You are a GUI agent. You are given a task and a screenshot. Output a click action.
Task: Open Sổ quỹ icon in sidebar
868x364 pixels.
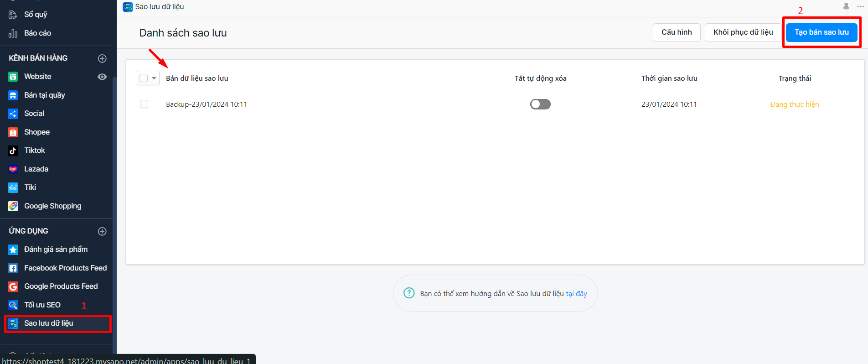pos(13,15)
